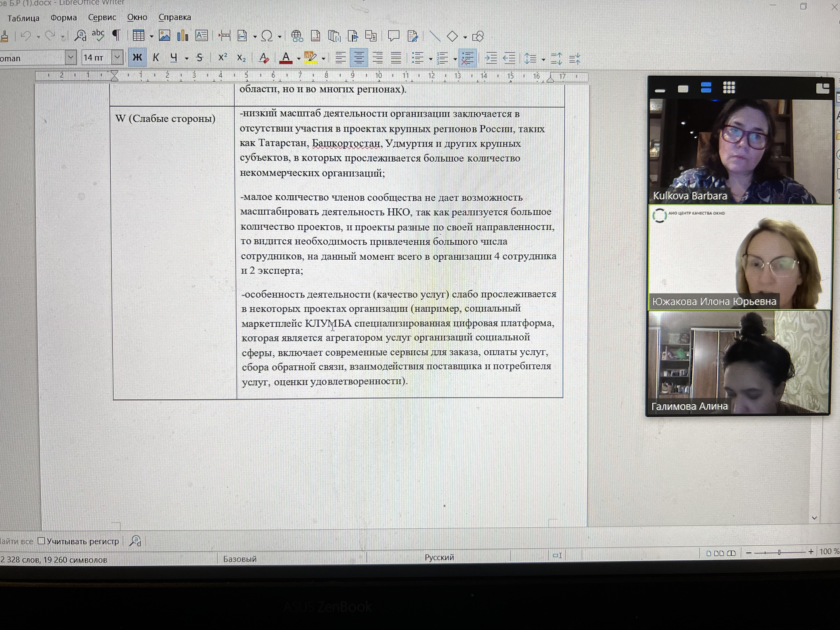840x630 pixels.
Task: Open line spacing dropdown arrow
Action: coord(543,60)
